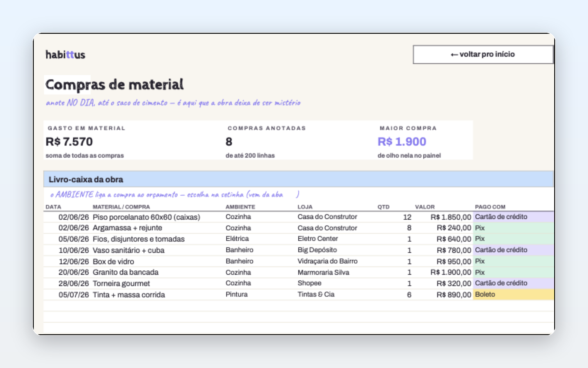This screenshot has width=588, height=368.
Task: Click the "MATERIAL / COMPRA" column header
Action: pyautogui.click(x=121, y=207)
